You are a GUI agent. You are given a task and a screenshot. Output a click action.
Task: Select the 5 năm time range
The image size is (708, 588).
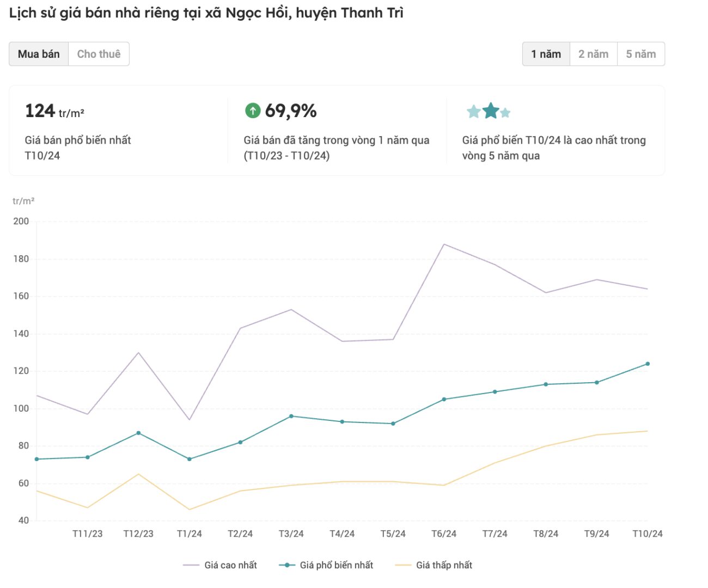(640, 54)
